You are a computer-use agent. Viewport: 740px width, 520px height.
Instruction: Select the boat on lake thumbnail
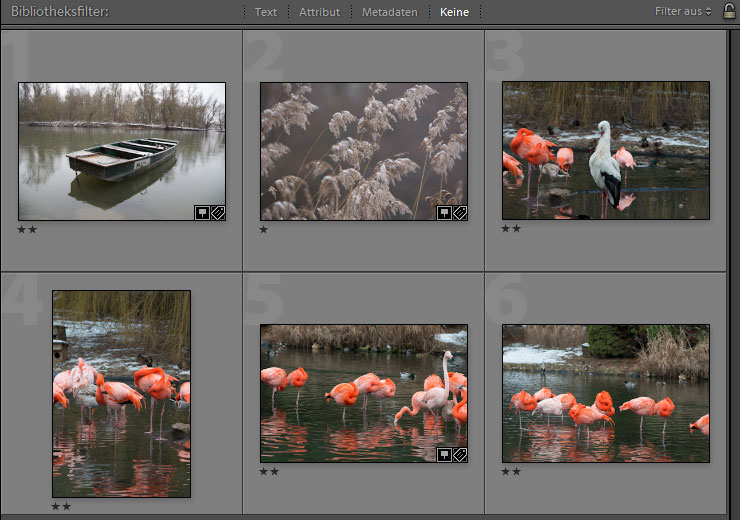pos(121,150)
